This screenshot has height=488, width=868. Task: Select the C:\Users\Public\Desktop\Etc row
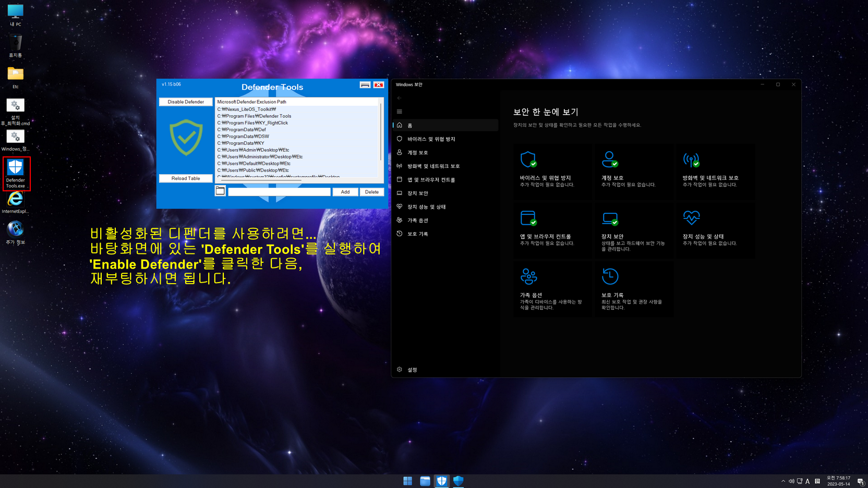click(x=297, y=170)
